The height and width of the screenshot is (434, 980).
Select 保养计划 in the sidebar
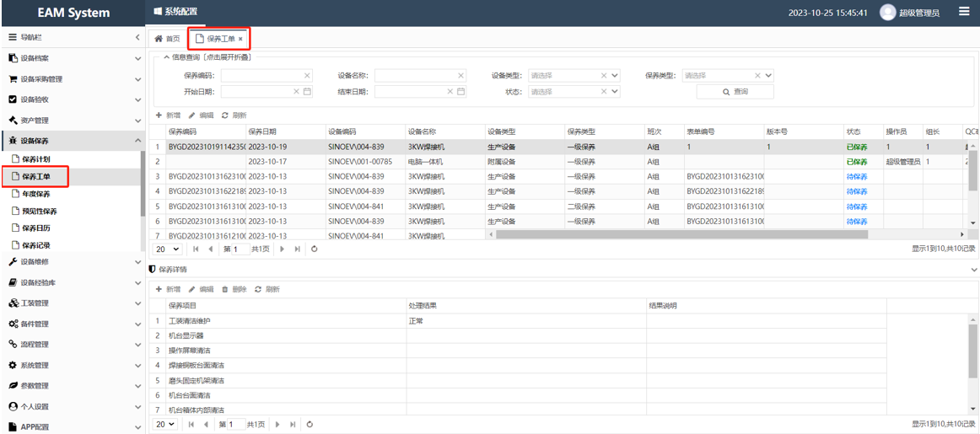coord(35,158)
